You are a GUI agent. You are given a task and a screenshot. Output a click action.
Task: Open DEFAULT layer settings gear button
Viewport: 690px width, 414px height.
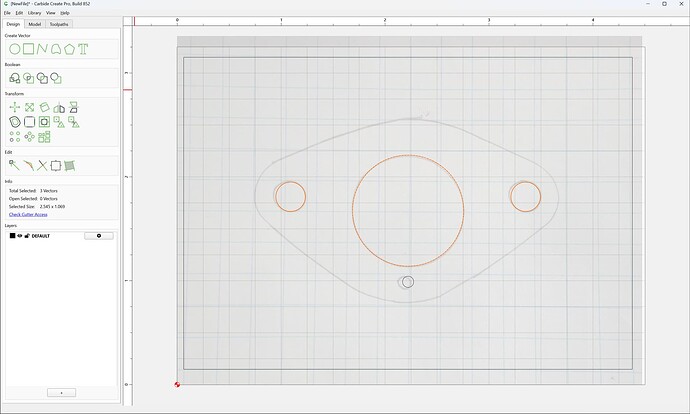coord(99,236)
